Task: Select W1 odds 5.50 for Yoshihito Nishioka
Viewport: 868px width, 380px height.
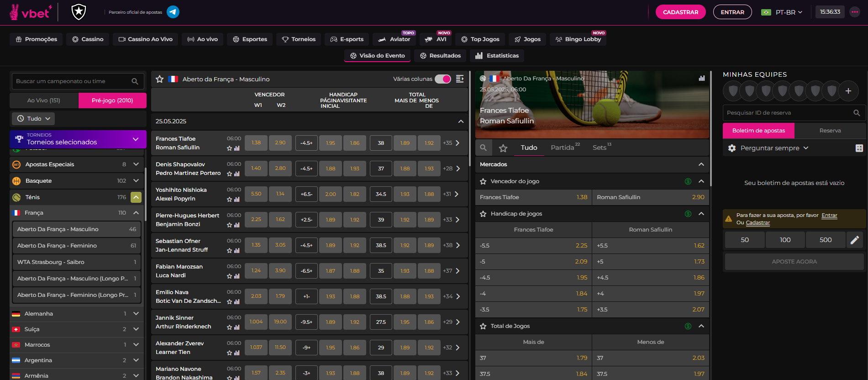Action: [256, 194]
